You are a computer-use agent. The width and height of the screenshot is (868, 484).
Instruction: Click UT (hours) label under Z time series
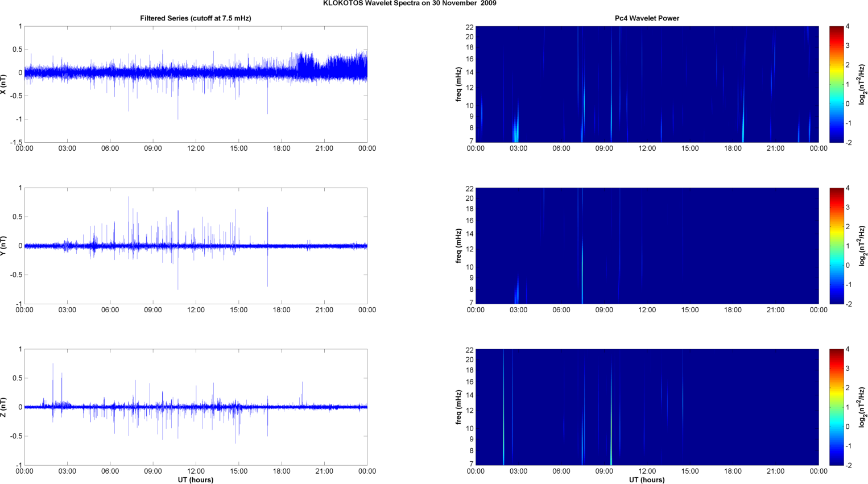tap(195, 479)
